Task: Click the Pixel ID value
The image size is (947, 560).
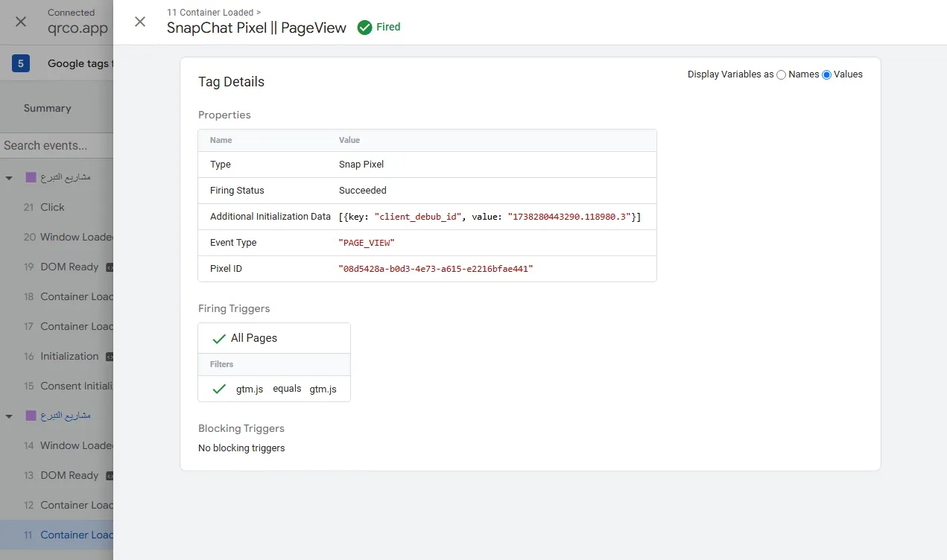Action: pos(436,269)
